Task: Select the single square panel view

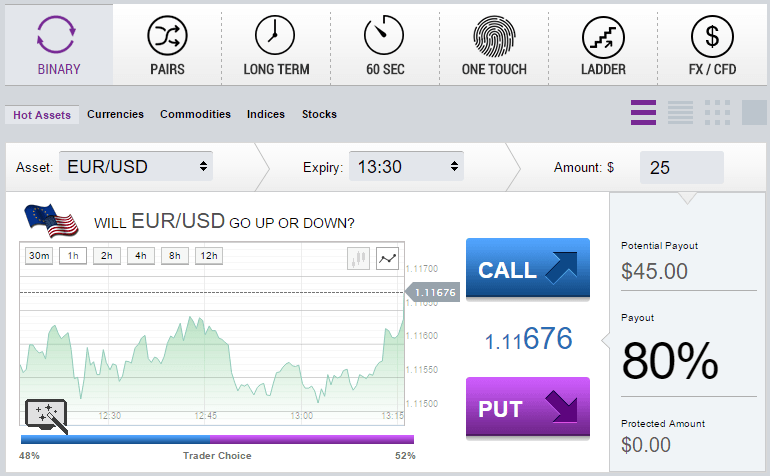Action: click(754, 112)
